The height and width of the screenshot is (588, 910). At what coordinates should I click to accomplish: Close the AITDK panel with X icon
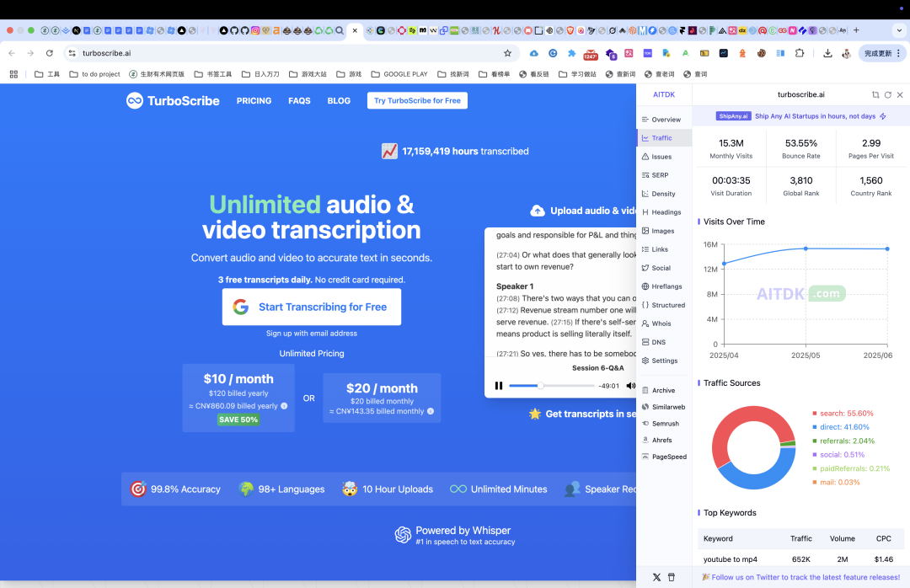pyautogui.click(x=900, y=94)
